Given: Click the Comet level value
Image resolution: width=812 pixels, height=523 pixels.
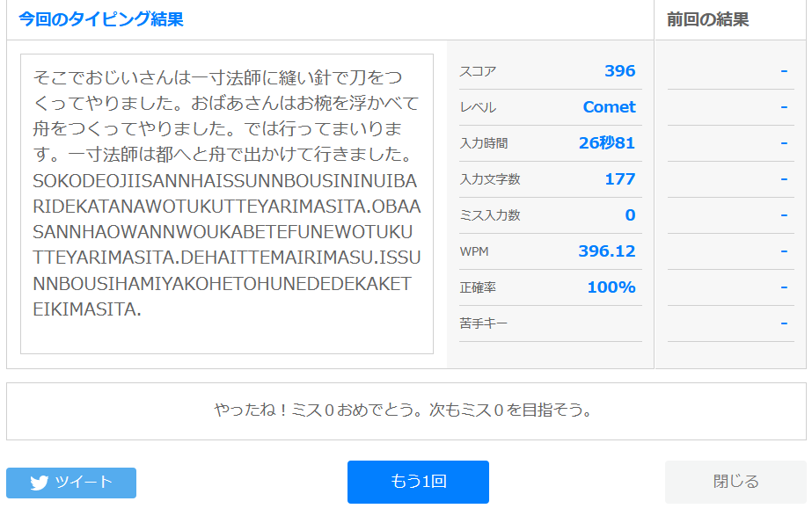Looking at the screenshot, I should tap(609, 107).
